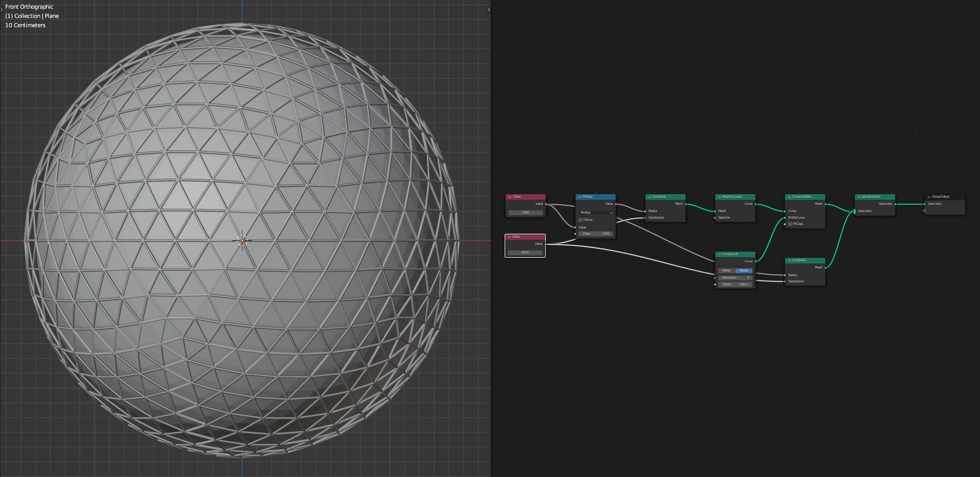Collapse the Group Output node chevron
The image size is (980, 477).
[929, 197]
